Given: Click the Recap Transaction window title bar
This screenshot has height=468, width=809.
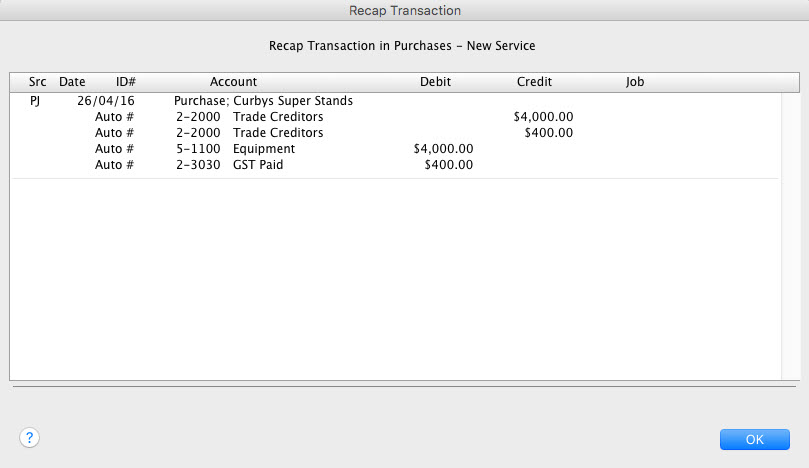Looking at the screenshot, I should (x=404, y=10).
